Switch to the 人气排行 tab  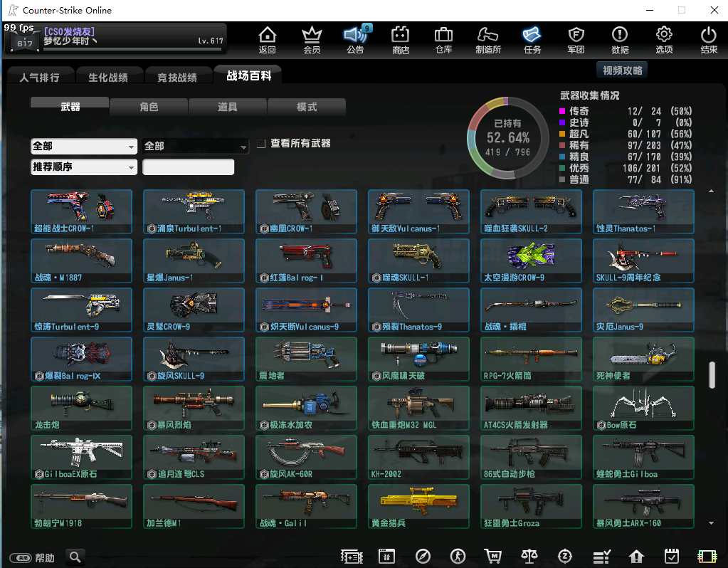pos(40,77)
